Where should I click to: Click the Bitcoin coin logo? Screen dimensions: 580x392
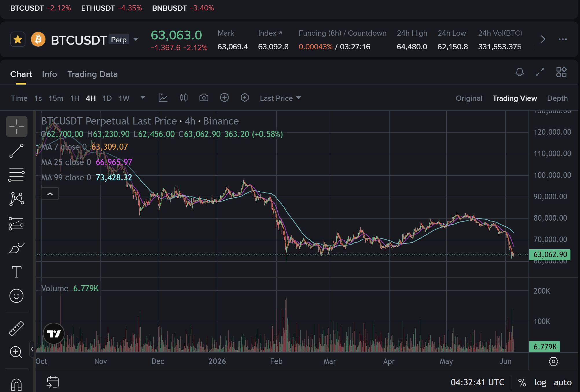tap(38, 39)
